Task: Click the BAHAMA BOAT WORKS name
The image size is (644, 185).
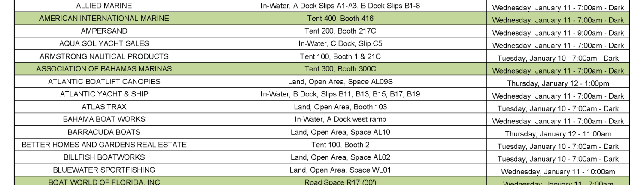Action: pos(104,119)
